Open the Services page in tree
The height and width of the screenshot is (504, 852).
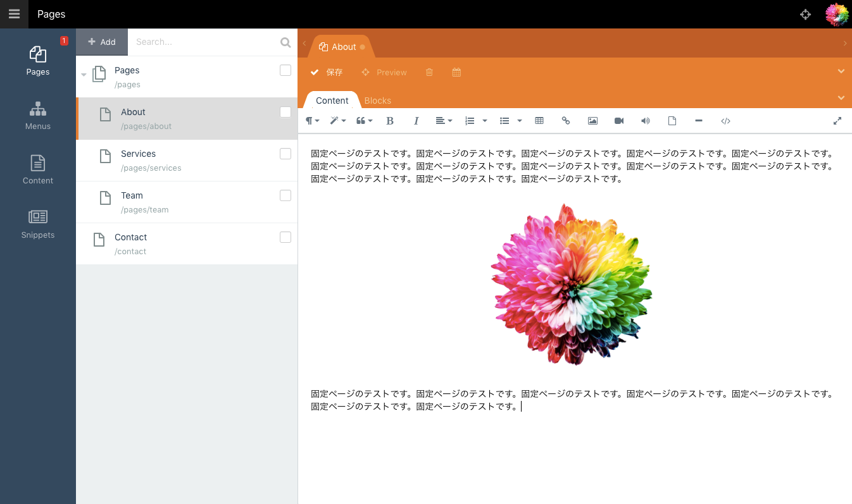click(x=187, y=161)
